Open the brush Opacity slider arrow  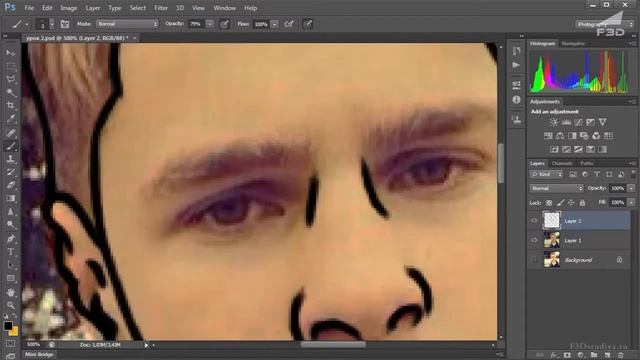coord(210,24)
